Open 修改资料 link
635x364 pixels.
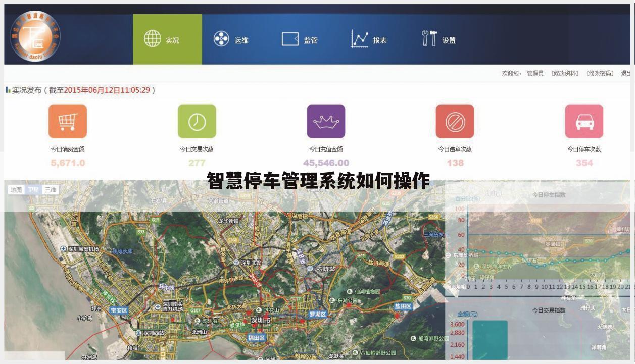click(x=565, y=73)
